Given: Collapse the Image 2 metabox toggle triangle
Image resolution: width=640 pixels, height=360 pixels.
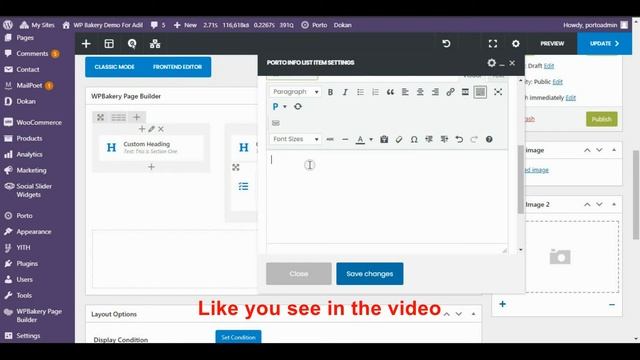Looking at the screenshot, I should click(x=614, y=204).
